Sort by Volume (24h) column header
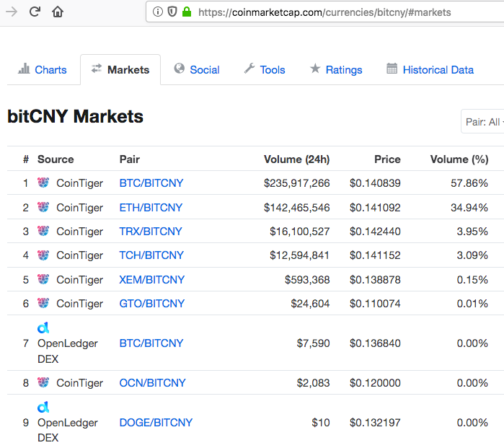This screenshot has height=448, width=504. (x=296, y=159)
